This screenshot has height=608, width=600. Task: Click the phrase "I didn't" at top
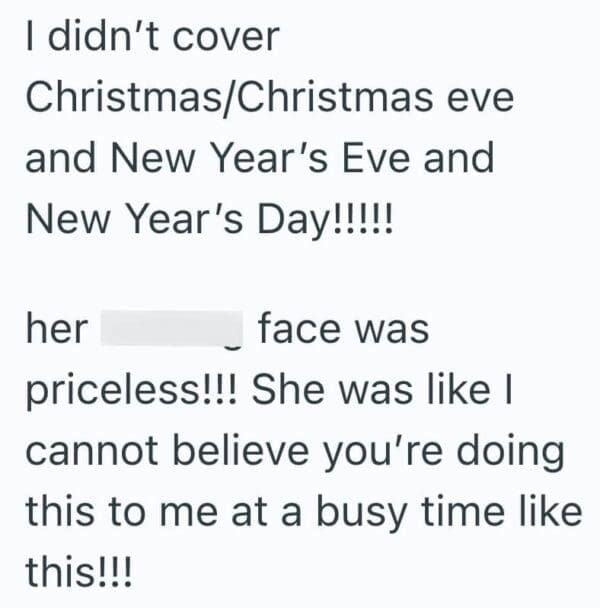point(89,39)
